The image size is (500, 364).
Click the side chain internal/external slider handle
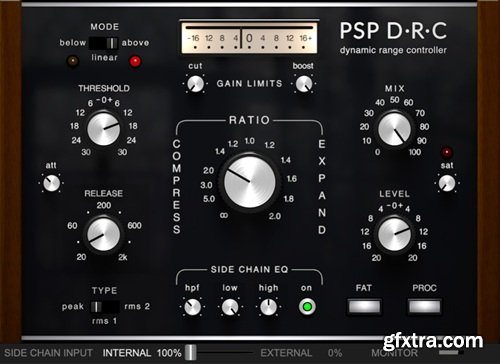coord(191,353)
